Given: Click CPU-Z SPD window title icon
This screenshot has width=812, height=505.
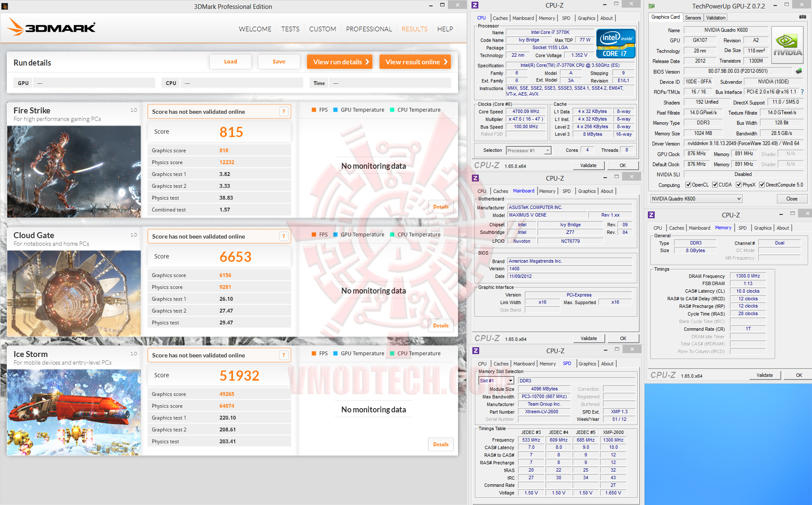Looking at the screenshot, I should (476, 351).
